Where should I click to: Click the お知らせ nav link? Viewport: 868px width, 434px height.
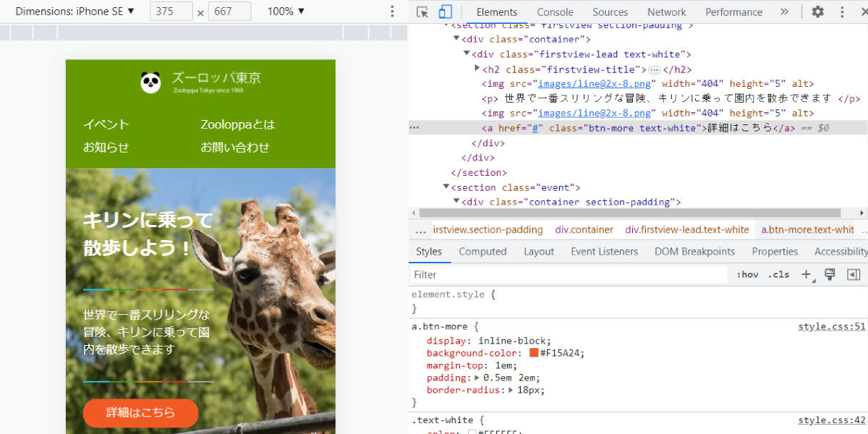coord(106,148)
